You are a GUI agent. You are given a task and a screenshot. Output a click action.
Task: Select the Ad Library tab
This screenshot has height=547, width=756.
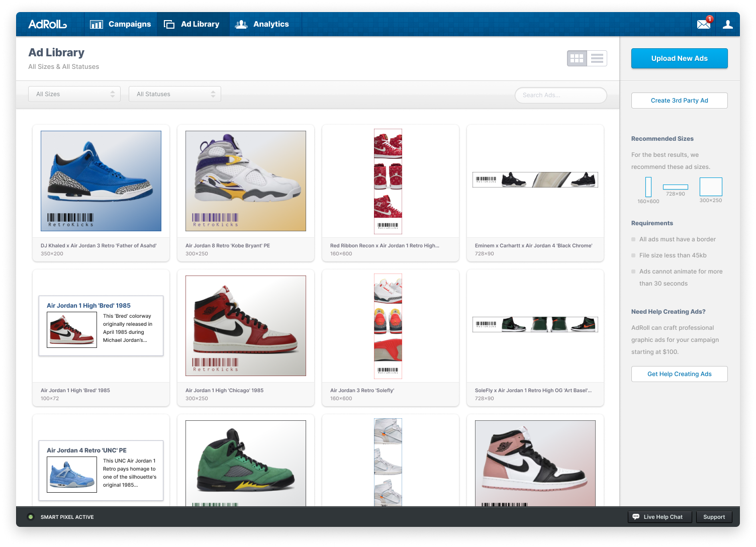point(193,24)
